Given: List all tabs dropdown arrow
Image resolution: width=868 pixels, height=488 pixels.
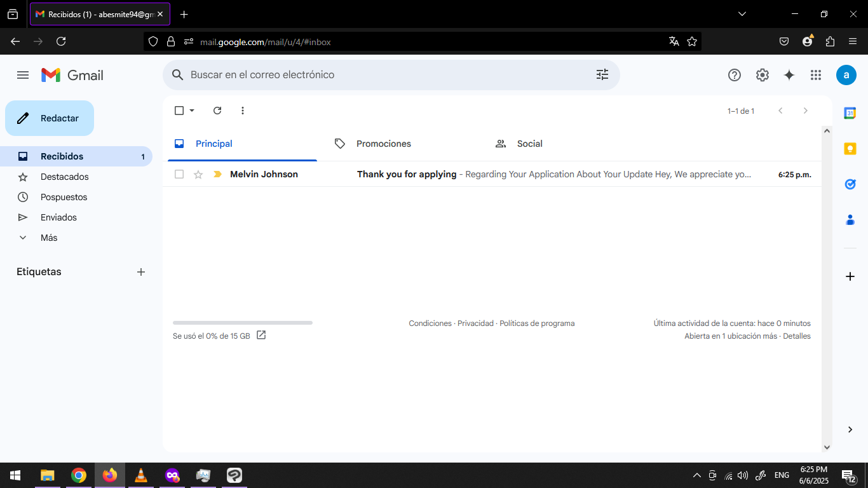Looking at the screenshot, I should 742,14.
